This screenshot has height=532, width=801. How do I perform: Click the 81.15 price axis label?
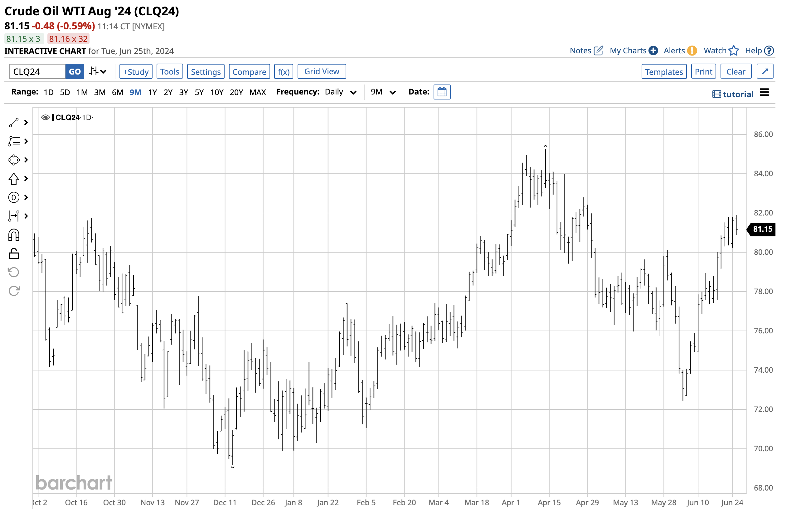pyautogui.click(x=761, y=229)
